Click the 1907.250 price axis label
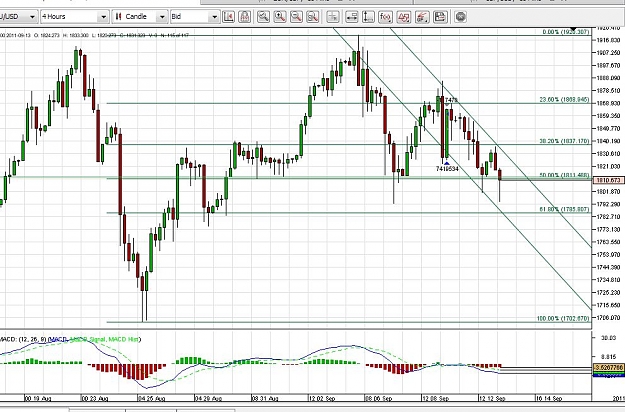 point(609,53)
